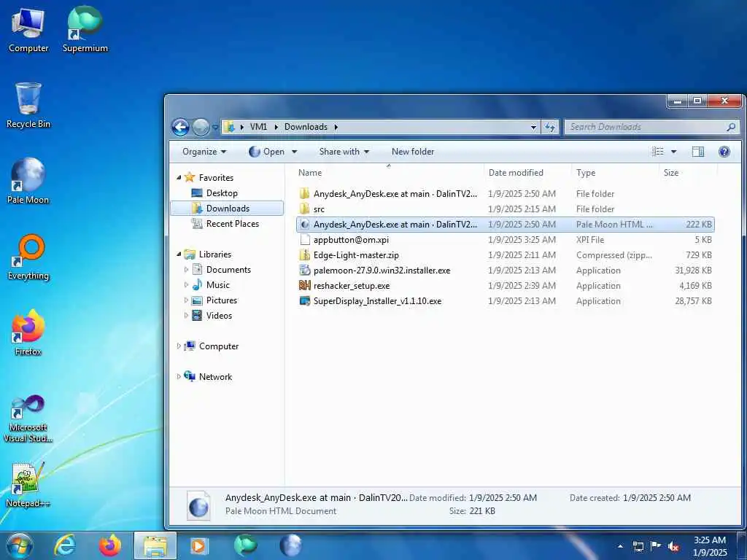Expand the Pictures library arrow
Screen dimensions: 747x560
186,300
